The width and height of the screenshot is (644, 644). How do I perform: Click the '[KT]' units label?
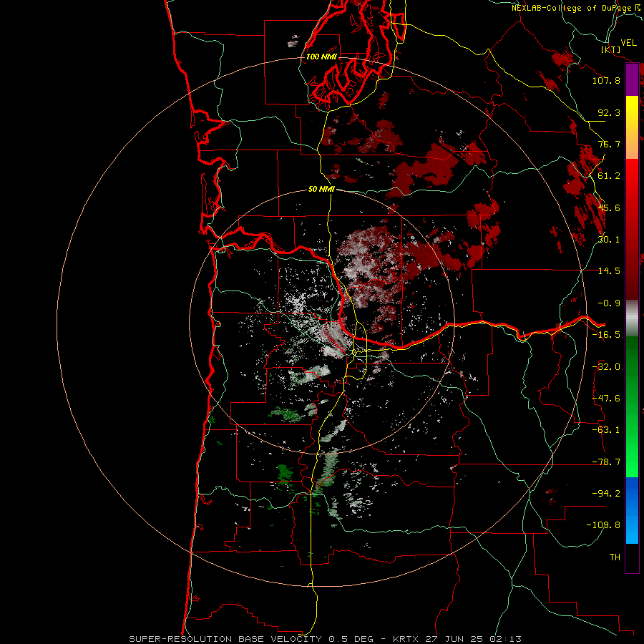(x=611, y=49)
